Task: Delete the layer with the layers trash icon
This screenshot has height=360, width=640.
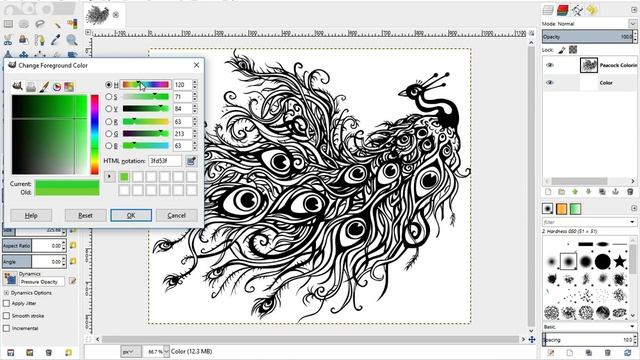Action: (630, 191)
